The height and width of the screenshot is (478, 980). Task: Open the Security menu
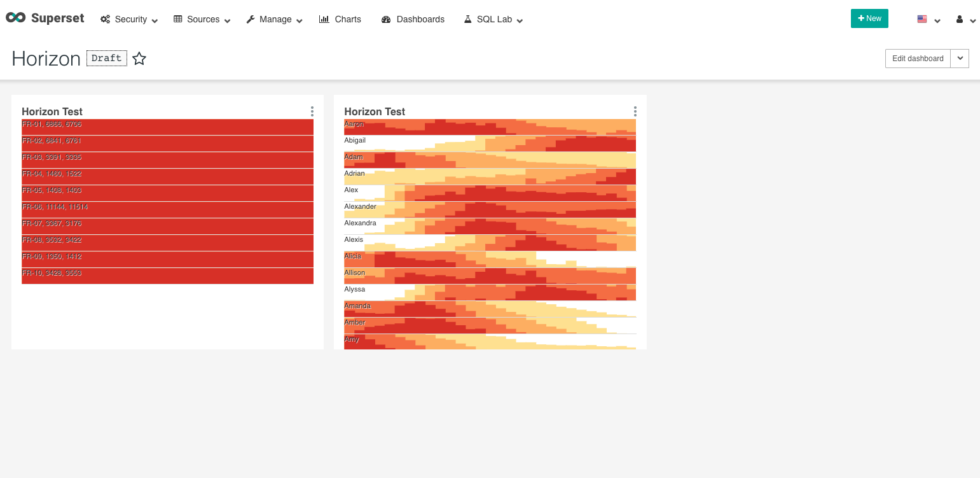(129, 19)
